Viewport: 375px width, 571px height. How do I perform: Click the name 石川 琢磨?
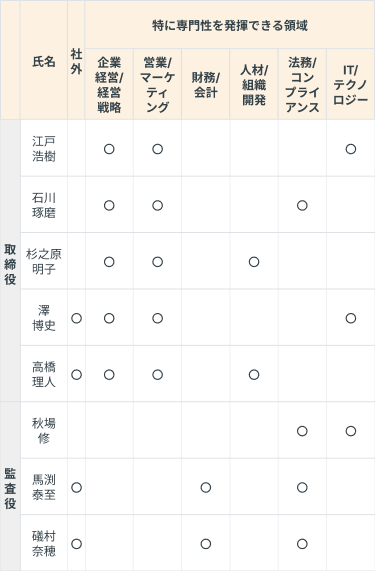[44, 205]
